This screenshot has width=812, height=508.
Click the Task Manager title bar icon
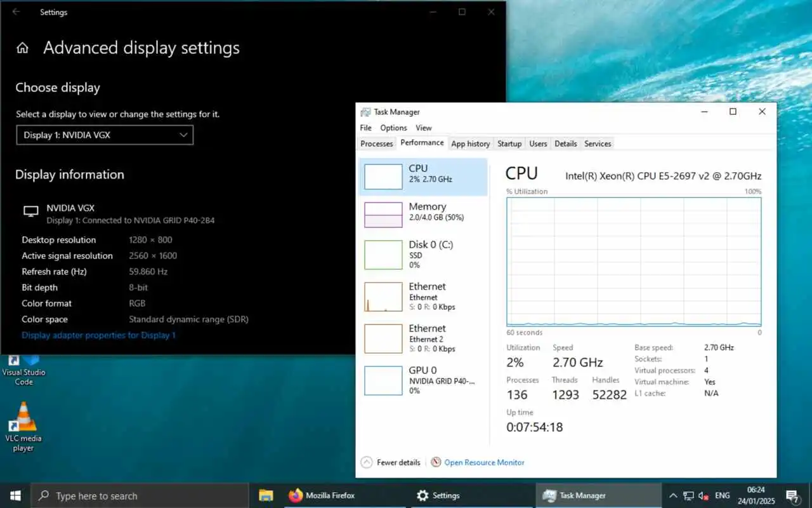pos(365,112)
